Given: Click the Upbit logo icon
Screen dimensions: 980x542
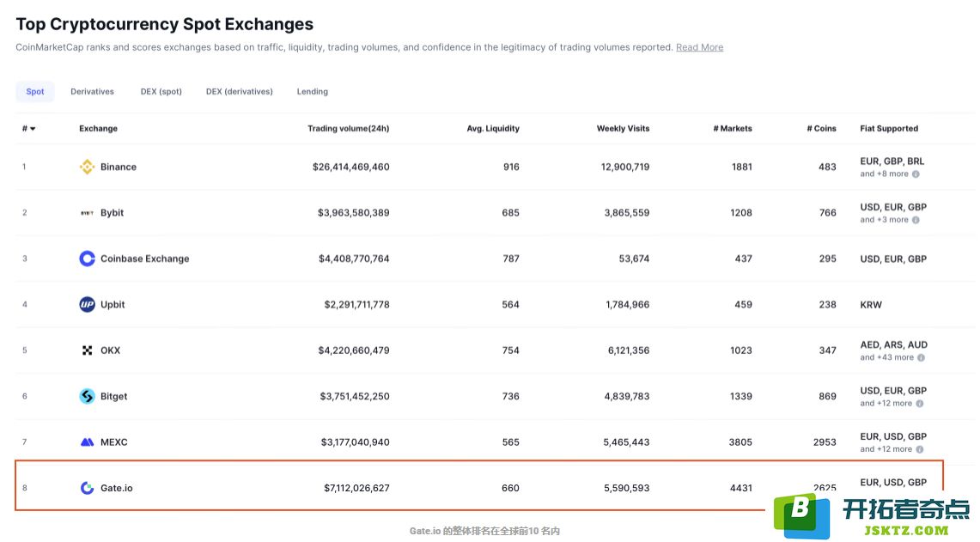Looking at the screenshot, I should pos(87,304).
